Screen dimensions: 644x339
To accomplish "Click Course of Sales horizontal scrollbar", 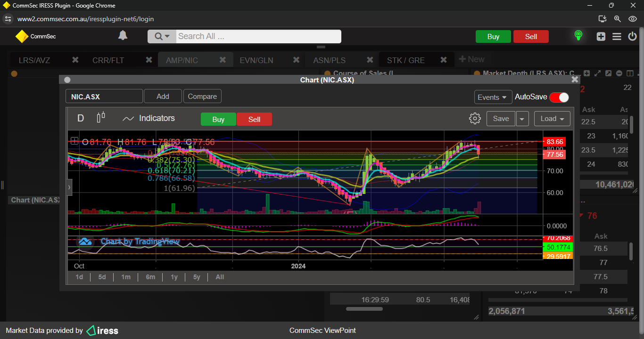I will [x=364, y=309].
